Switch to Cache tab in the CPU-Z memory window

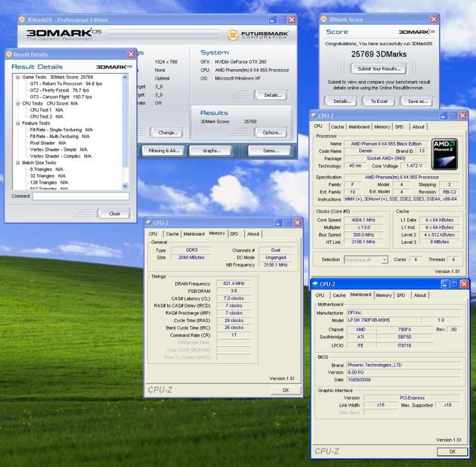(x=172, y=234)
